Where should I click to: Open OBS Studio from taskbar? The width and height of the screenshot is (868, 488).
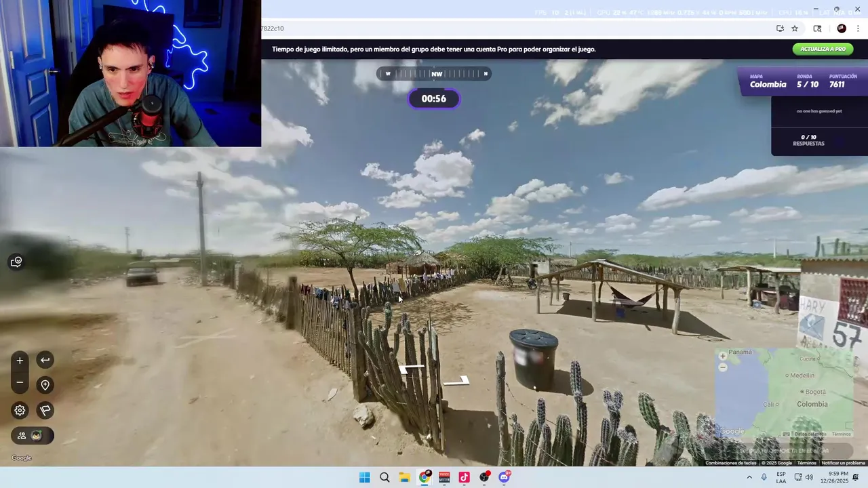484,477
